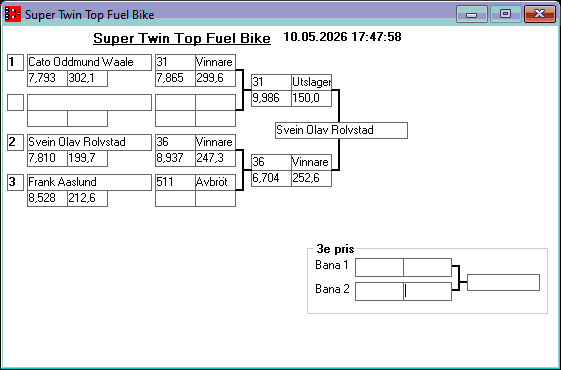Select the 6,704 time cell
561x370 pixels.
[271, 178]
